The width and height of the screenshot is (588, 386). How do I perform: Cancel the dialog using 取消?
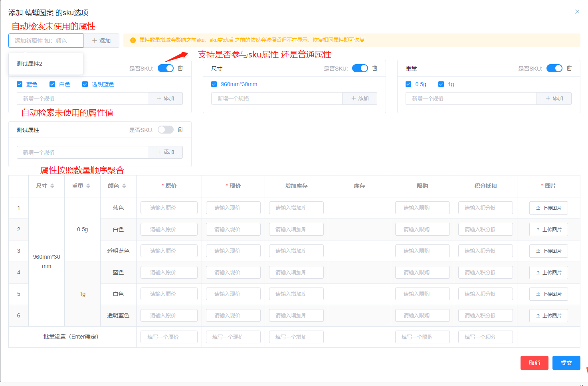(534, 362)
